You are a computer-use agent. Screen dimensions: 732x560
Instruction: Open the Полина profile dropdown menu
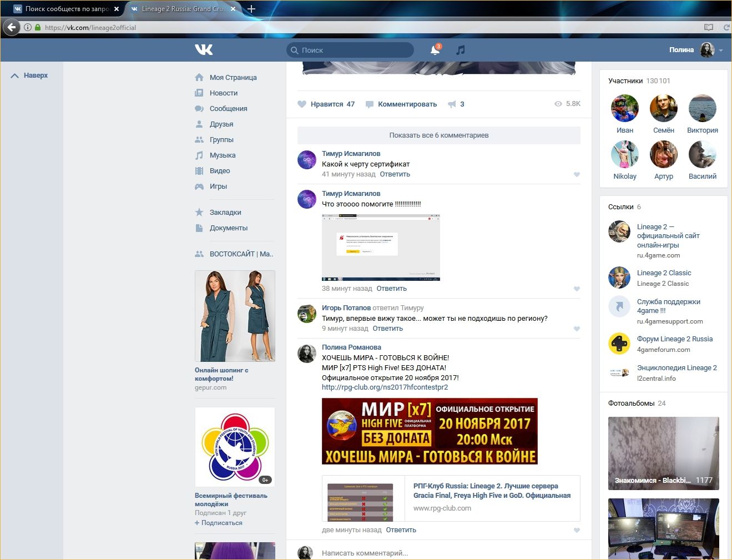tap(721, 50)
